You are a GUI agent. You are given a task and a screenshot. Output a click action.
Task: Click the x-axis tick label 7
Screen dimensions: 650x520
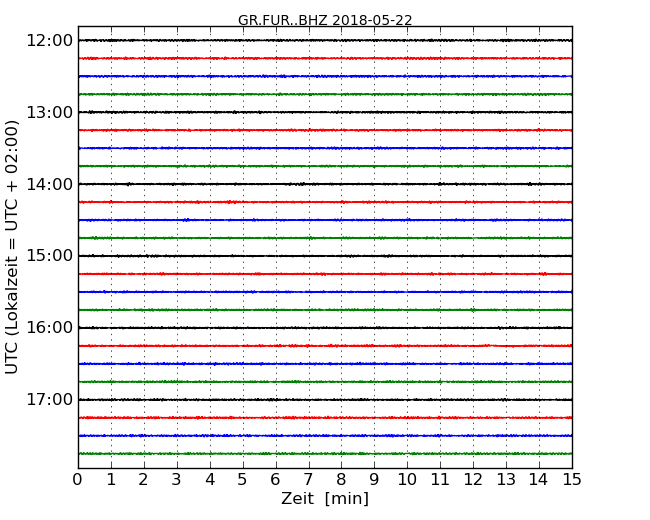[308, 480]
